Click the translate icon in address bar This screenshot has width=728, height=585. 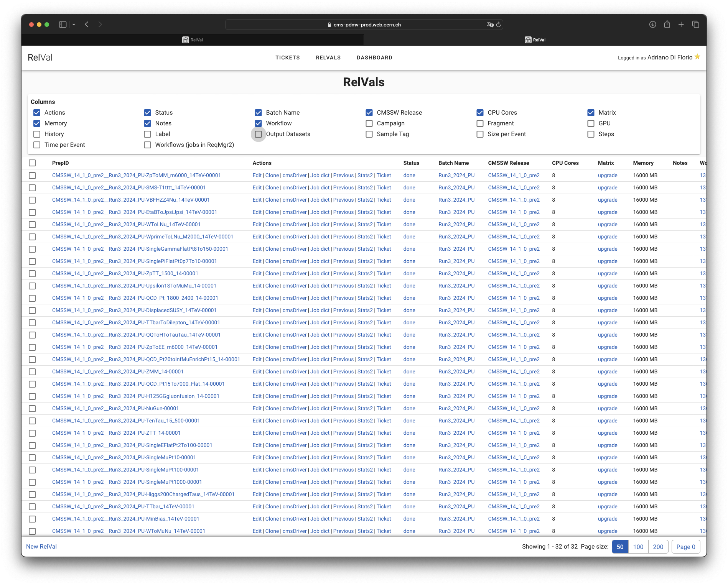point(490,25)
